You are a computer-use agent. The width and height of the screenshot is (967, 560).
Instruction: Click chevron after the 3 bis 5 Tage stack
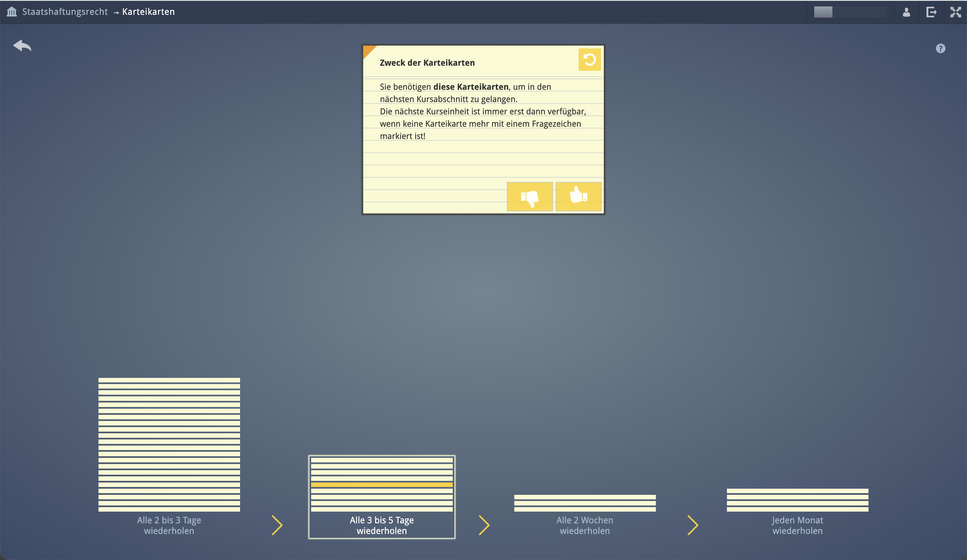point(484,525)
